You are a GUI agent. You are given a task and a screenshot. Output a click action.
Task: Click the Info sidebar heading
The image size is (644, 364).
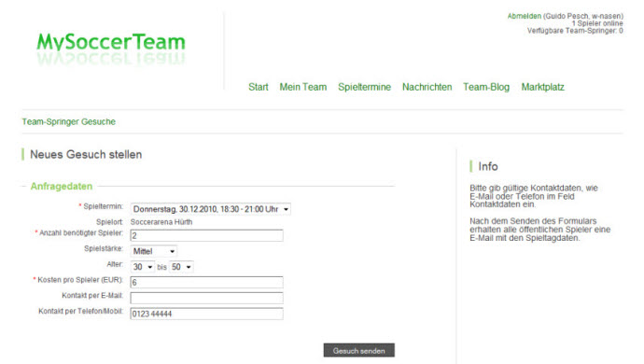point(488,166)
